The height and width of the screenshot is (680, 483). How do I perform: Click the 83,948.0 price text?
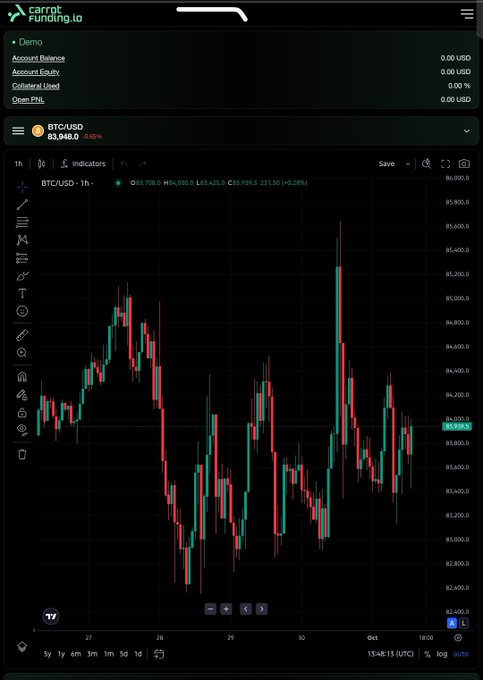pyautogui.click(x=63, y=137)
